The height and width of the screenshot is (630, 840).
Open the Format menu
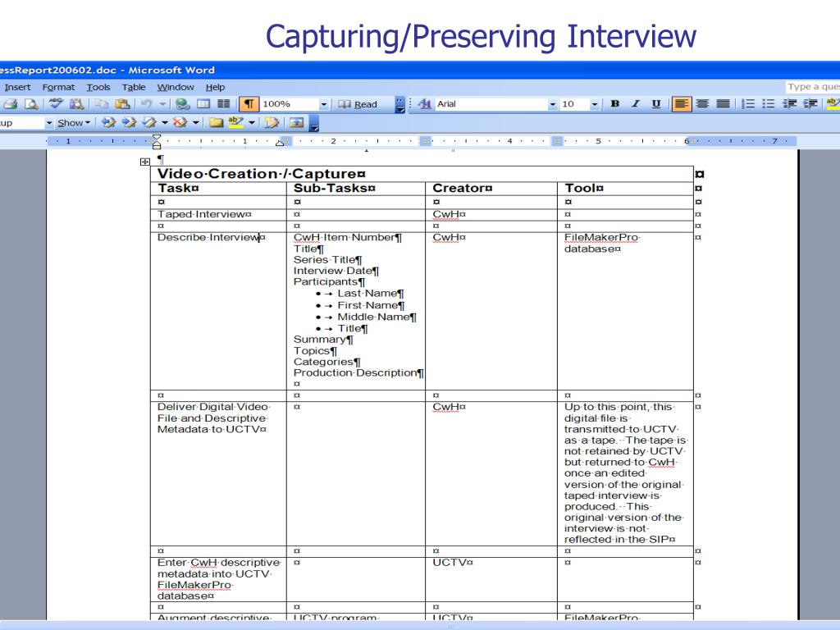tap(58, 87)
